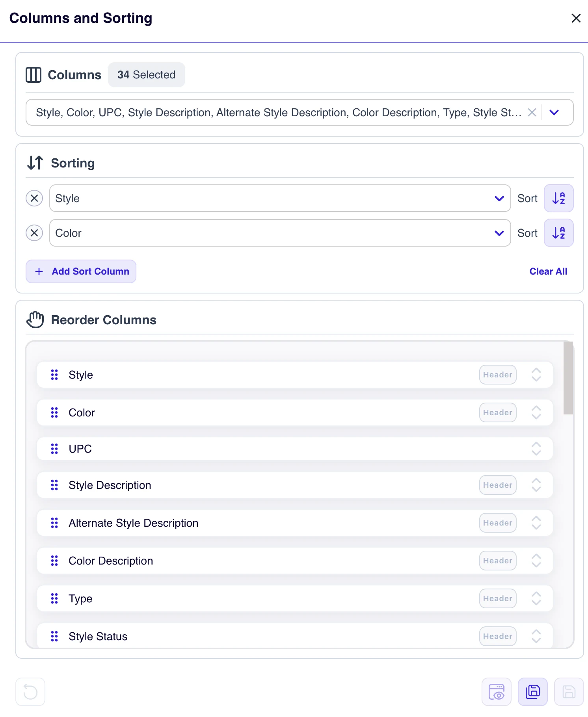
Task: Remove the Style sort row
Action: click(x=34, y=198)
